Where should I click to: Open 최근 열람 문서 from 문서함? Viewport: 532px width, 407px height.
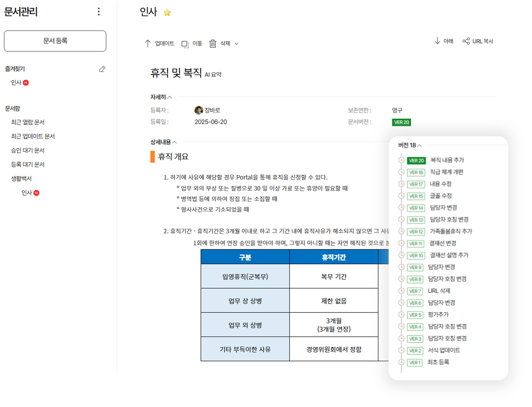pos(28,122)
